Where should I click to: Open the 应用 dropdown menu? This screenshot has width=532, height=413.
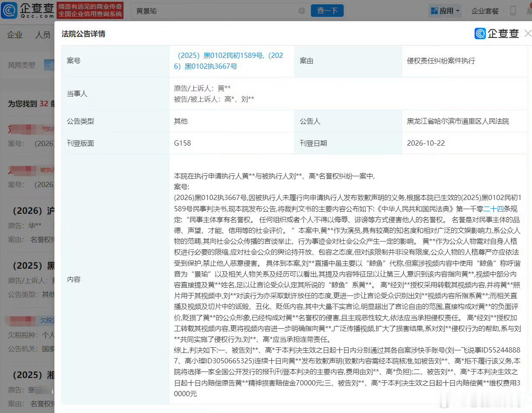(445, 11)
